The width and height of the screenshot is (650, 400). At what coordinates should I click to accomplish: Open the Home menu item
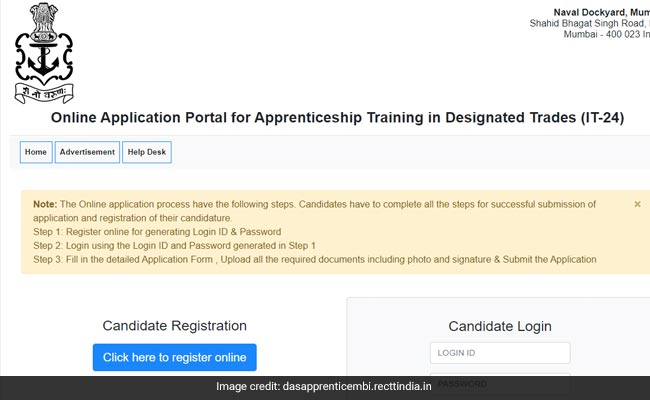coord(36,152)
